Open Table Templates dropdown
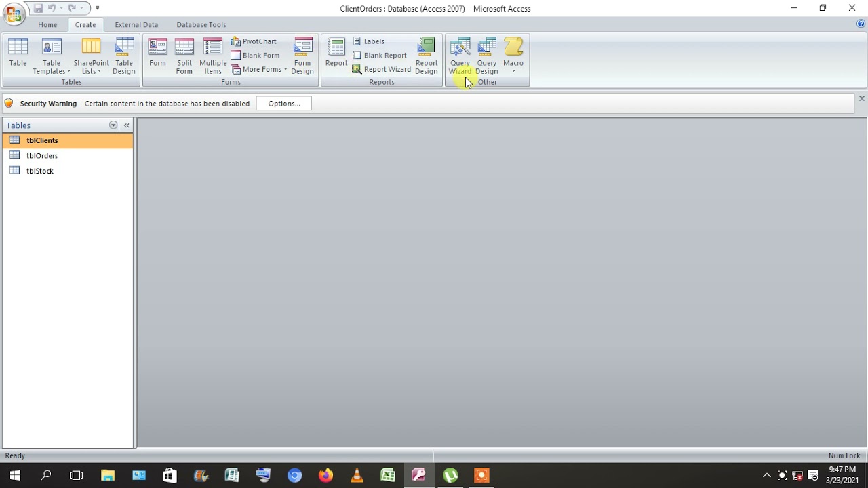Viewport: 868px width, 488px height. coord(52,56)
